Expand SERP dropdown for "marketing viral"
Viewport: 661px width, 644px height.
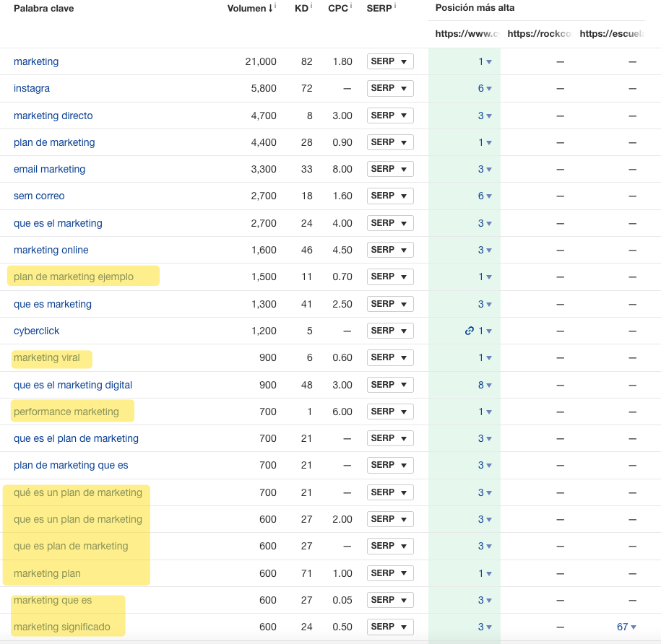pos(390,357)
